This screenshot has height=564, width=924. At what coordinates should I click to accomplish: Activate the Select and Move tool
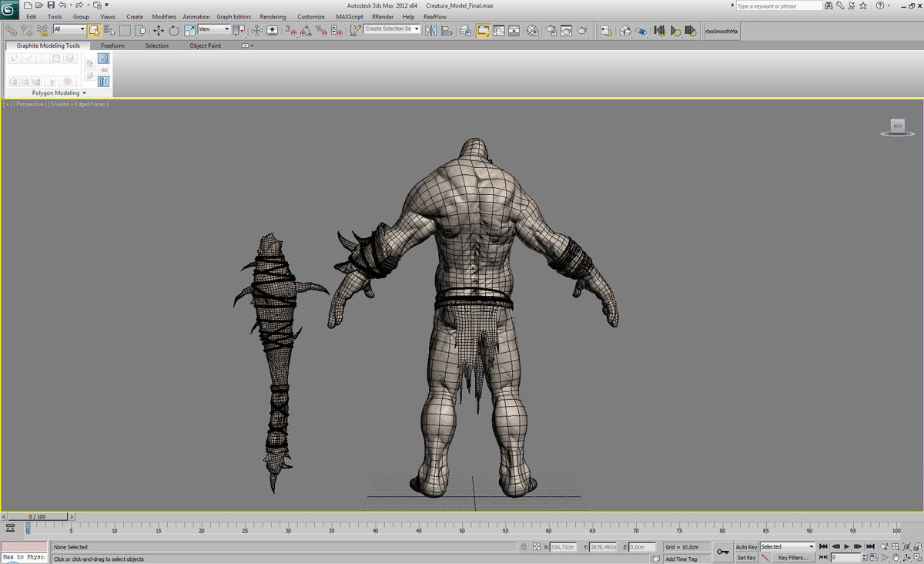(159, 31)
